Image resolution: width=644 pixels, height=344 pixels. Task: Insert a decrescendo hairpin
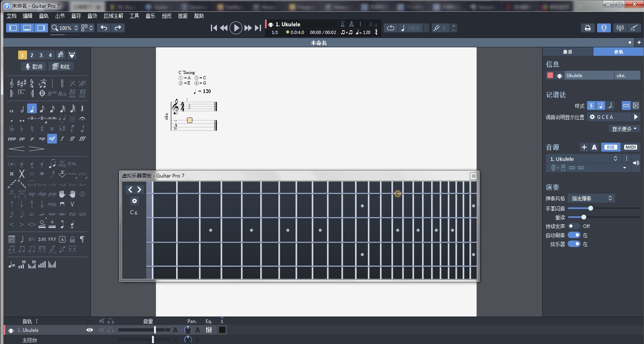(x=37, y=149)
